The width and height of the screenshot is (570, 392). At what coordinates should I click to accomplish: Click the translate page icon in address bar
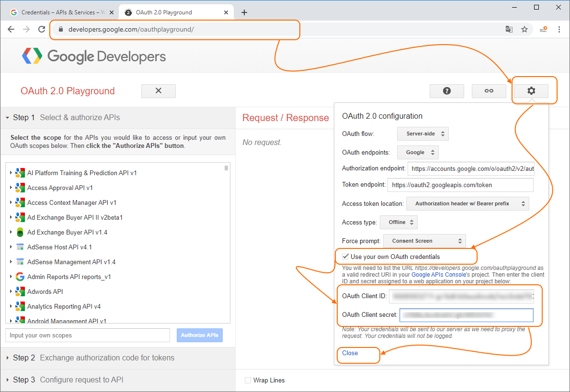[x=509, y=29]
